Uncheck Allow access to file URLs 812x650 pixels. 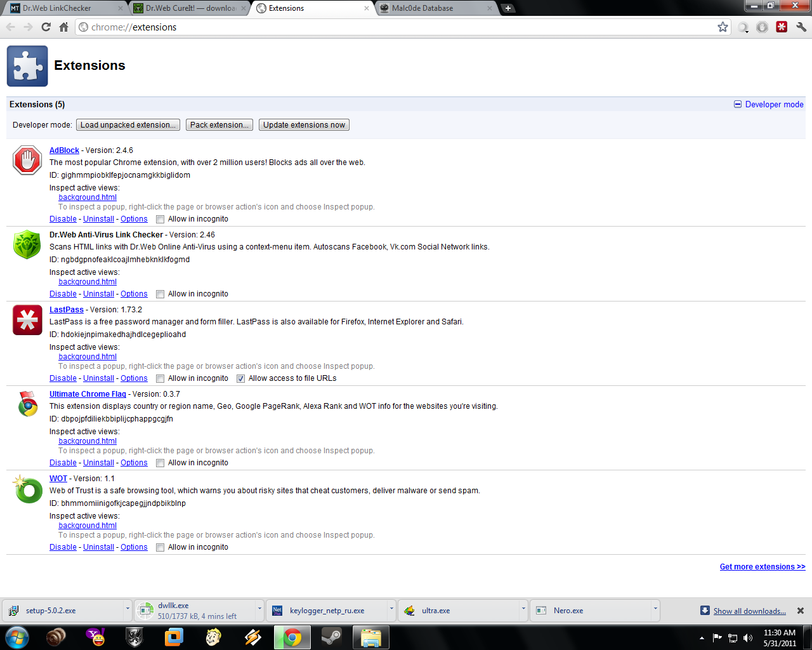(x=240, y=379)
